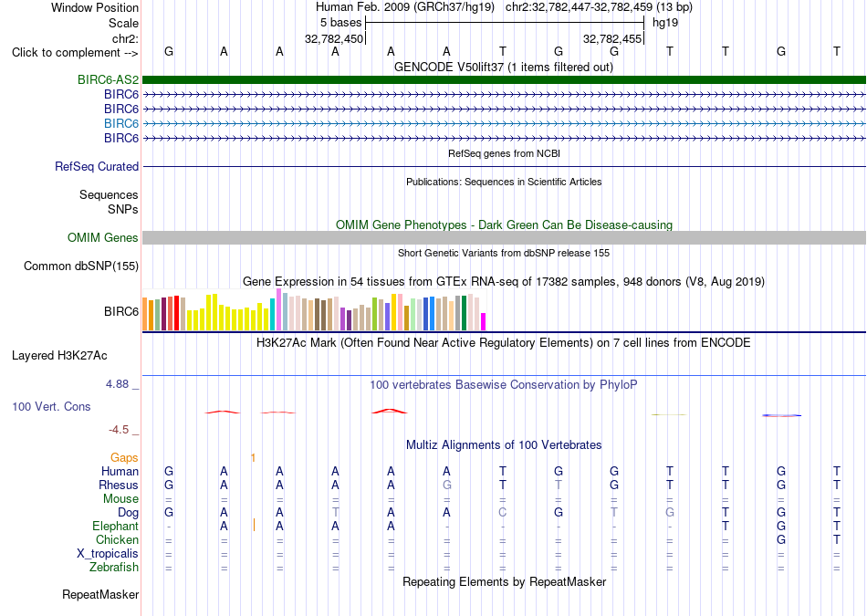Image resolution: width=867 pixels, height=616 pixels.
Task: Click the 4.88 conservation upper limit value
Action: click(x=117, y=384)
